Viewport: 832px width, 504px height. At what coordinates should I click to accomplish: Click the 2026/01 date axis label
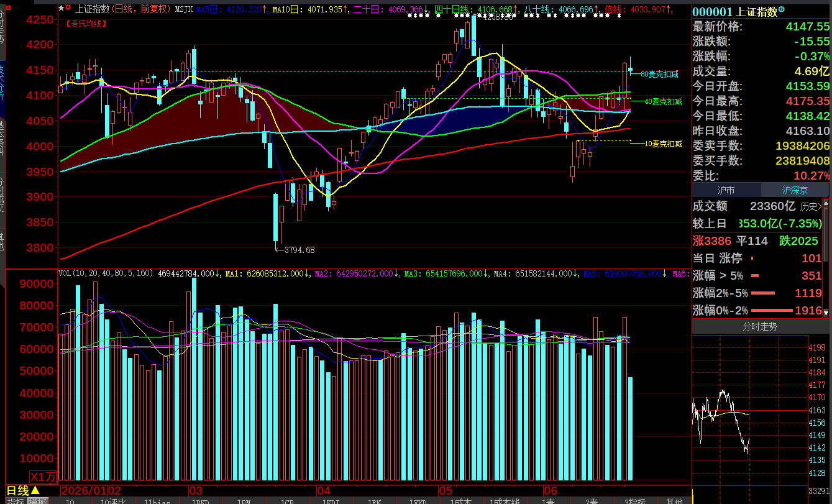point(84,490)
